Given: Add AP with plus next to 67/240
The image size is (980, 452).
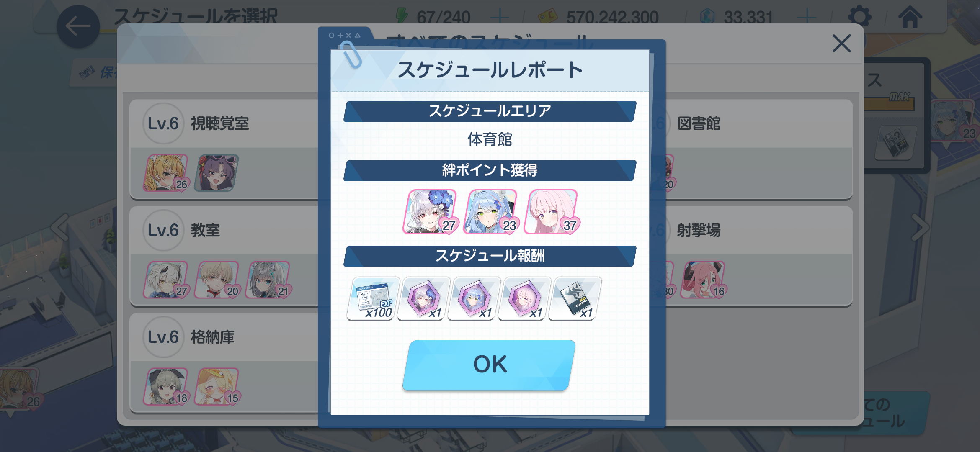Looking at the screenshot, I should [500, 17].
